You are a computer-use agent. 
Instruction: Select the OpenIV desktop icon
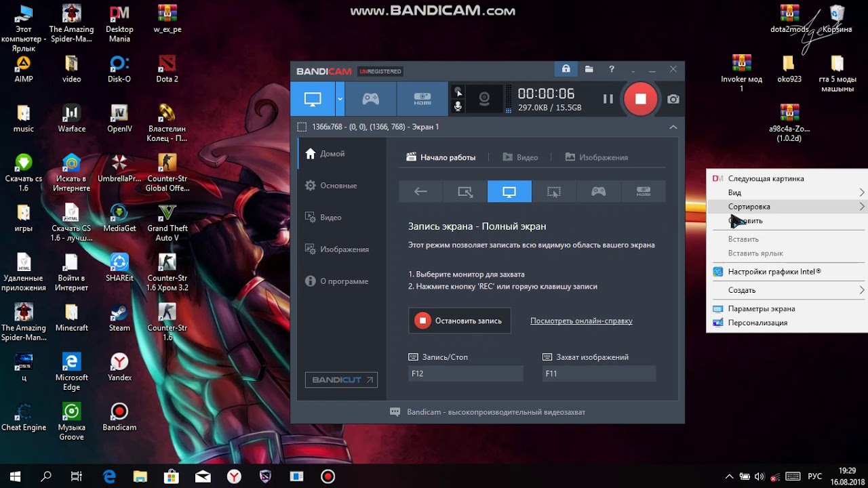(x=119, y=119)
